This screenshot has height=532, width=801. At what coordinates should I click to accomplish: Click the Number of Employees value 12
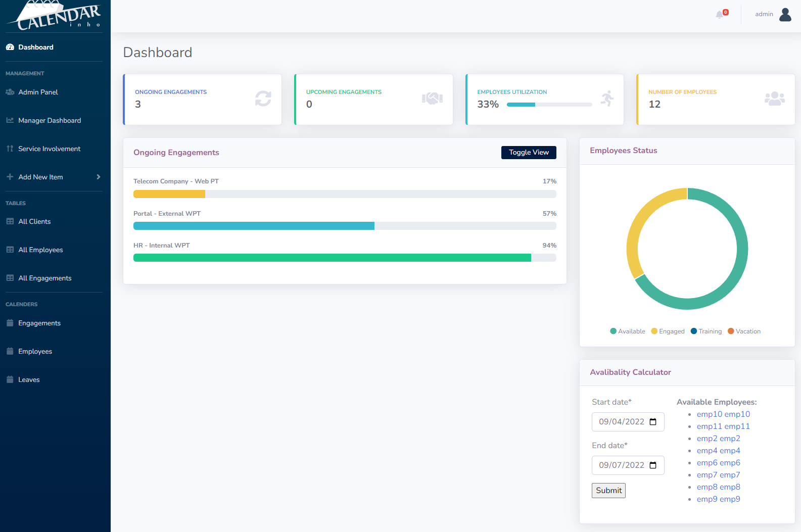(x=654, y=104)
